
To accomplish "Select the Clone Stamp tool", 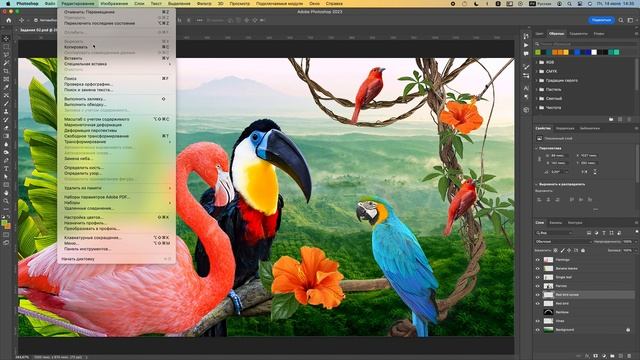I will (x=6, y=111).
